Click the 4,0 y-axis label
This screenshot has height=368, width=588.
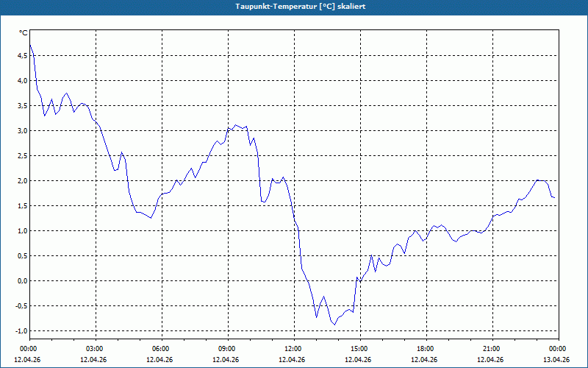point(23,81)
